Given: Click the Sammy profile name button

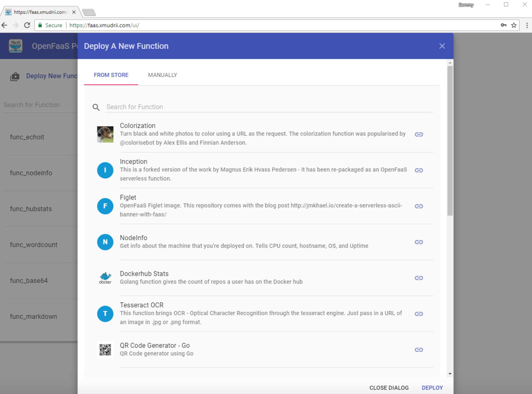Looking at the screenshot, I should [x=466, y=5].
